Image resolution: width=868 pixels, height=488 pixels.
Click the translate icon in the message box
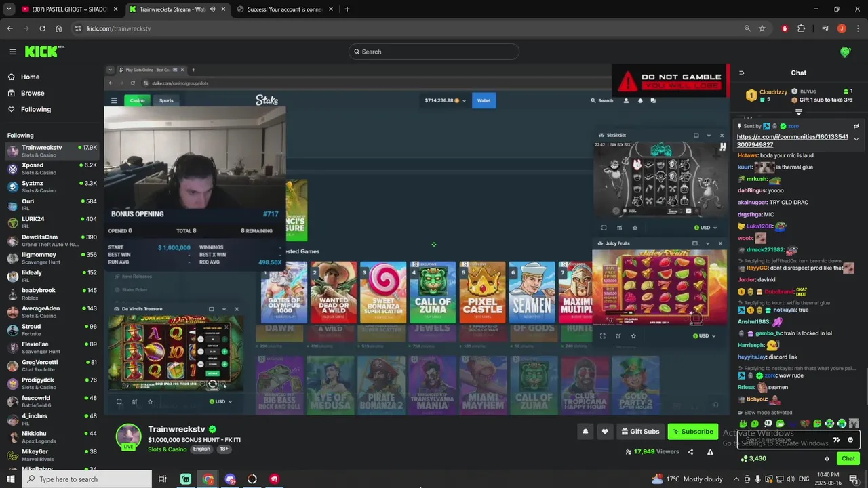[x=836, y=440]
